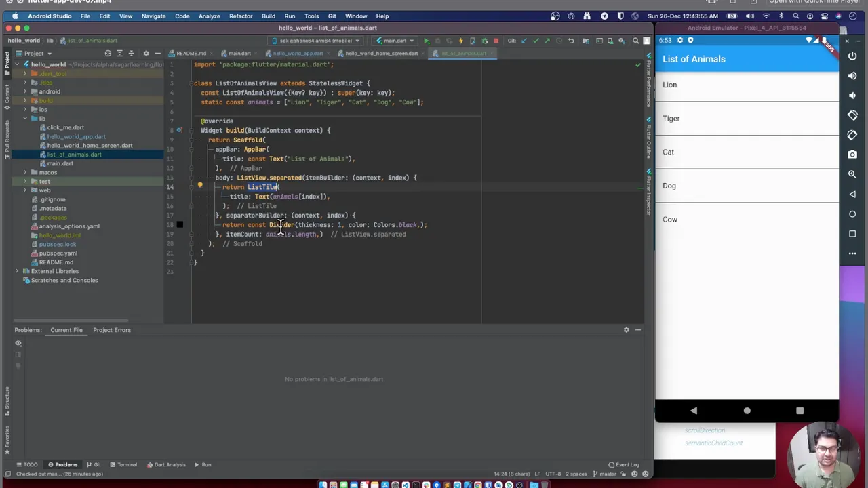Collapse the lib folder
Screen dimensions: 868x488
tap(25, 119)
